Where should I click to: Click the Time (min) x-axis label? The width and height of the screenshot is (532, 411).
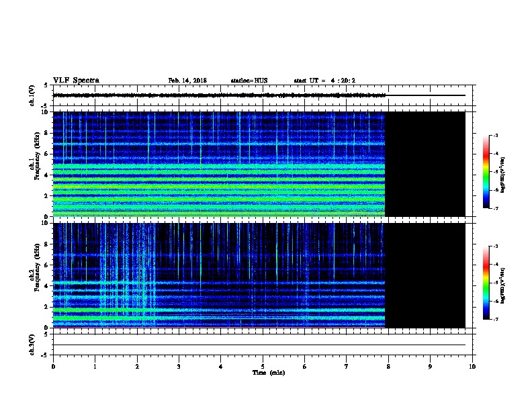click(269, 373)
